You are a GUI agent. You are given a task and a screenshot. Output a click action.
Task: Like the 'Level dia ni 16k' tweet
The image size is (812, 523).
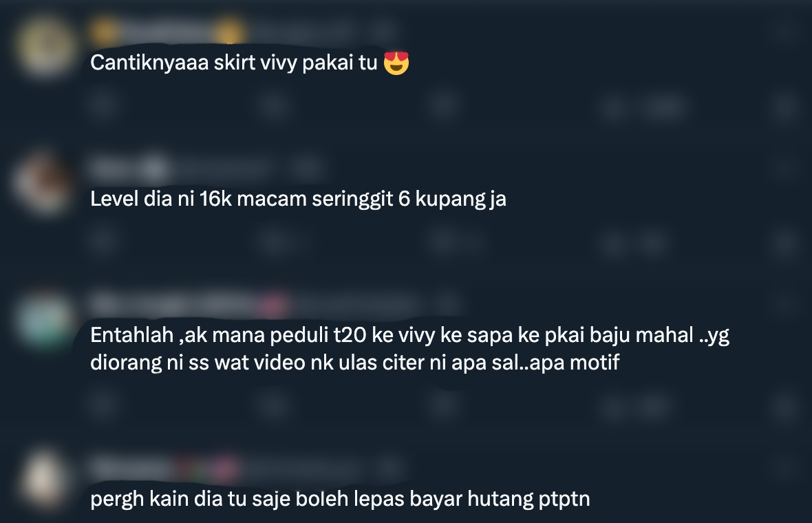click(445, 242)
